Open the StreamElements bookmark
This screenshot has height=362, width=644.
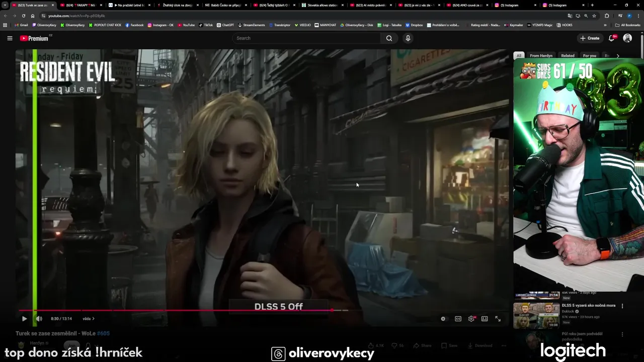click(x=252, y=25)
